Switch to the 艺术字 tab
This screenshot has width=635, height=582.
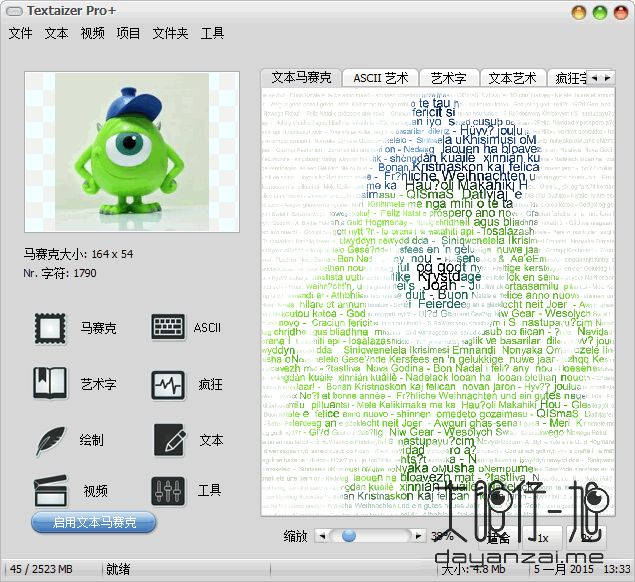(449, 78)
